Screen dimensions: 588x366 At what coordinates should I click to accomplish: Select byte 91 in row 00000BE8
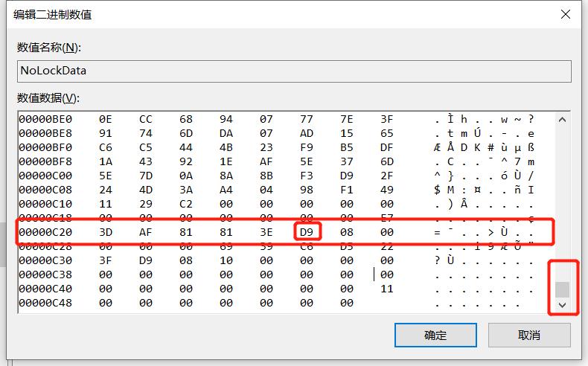[x=106, y=133]
